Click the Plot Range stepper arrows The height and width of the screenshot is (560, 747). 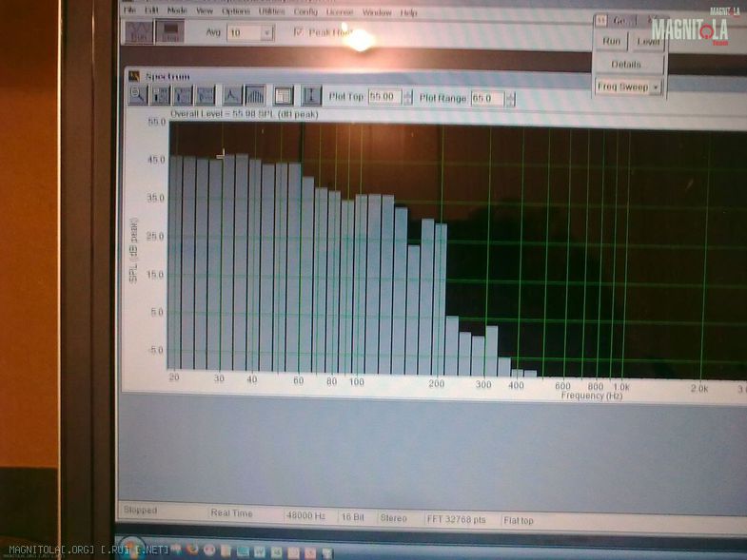pos(511,99)
